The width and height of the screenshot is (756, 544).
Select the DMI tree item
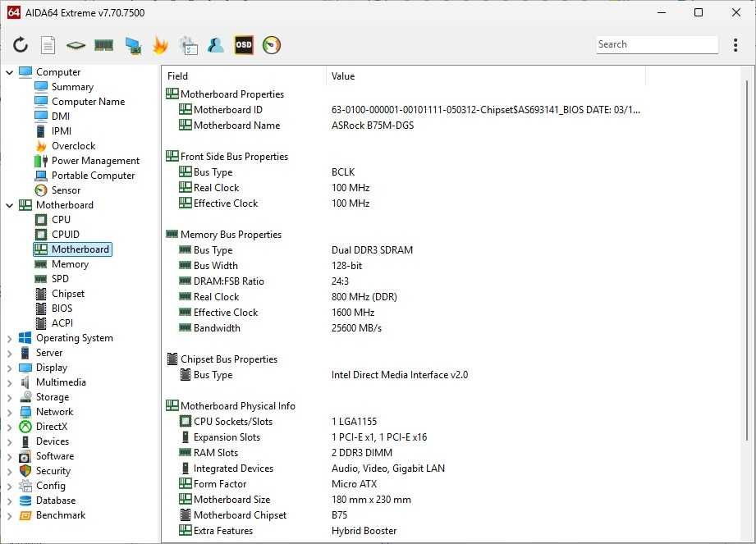point(60,117)
